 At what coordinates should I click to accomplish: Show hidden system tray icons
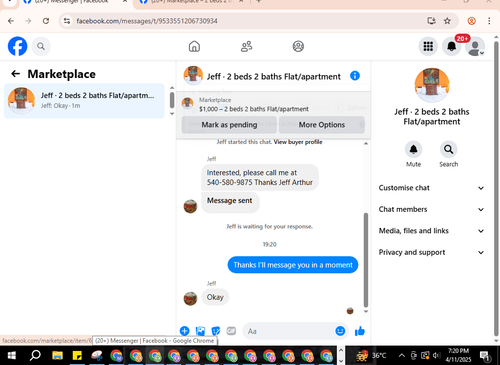tap(402, 356)
